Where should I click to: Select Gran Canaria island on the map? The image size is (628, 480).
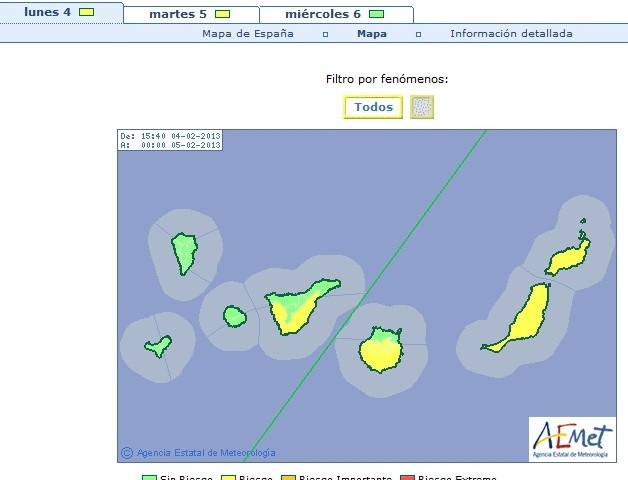click(381, 350)
